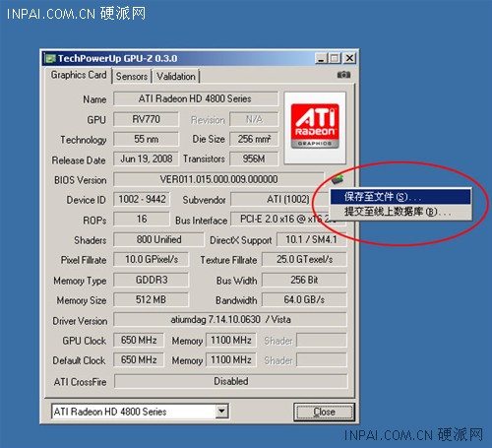Maximize the GPU-Z window
492x448 pixels.
coord(335,58)
